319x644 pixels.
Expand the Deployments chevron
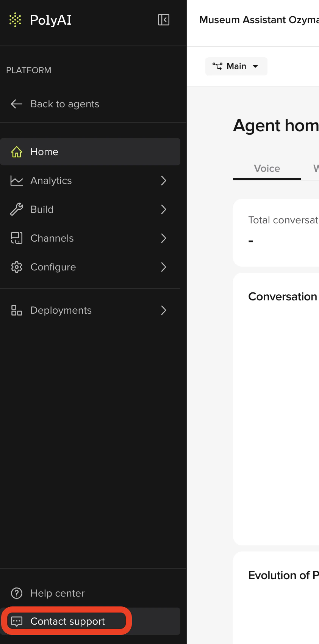164,310
